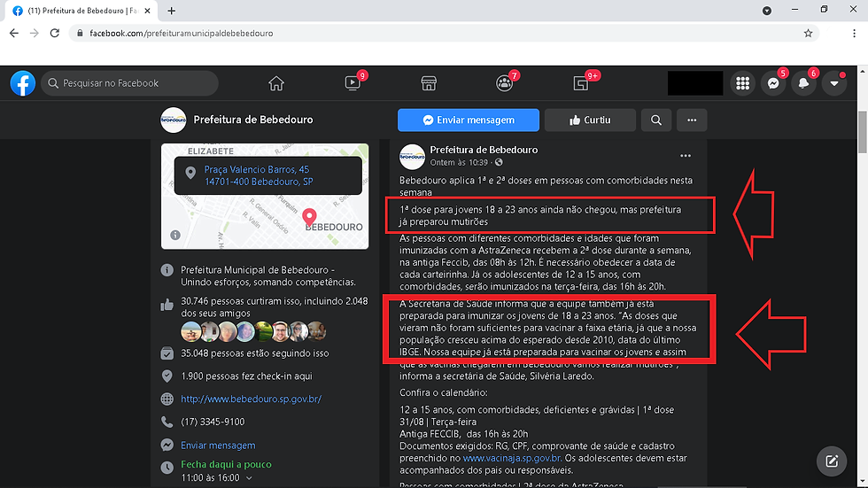The width and height of the screenshot is (868, 488).
Task: Open the http://www.bebedouro.sp.gov.br/ link
Action: [252, 399]
